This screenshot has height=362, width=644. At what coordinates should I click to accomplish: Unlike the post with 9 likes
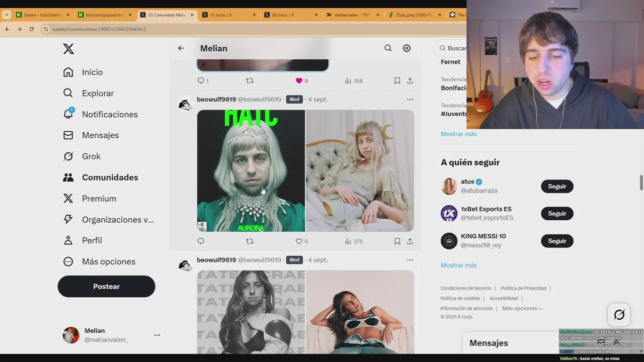301,80
